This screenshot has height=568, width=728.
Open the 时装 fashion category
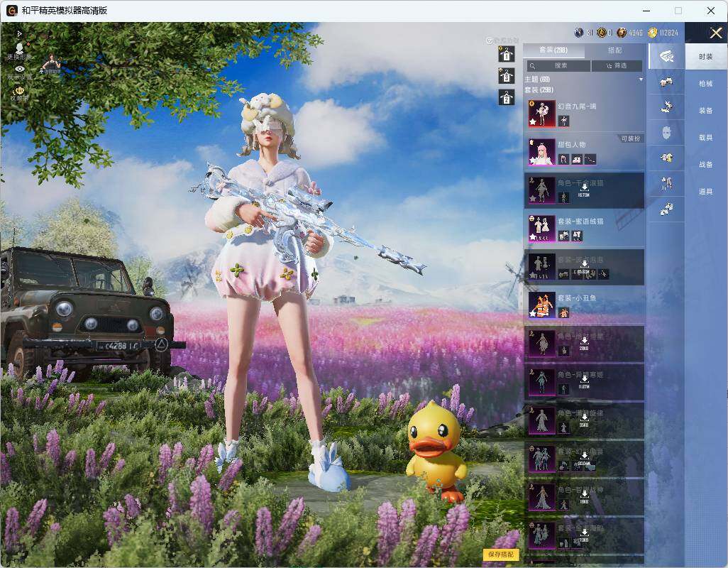pyautogui.click(x=706, y=57)
